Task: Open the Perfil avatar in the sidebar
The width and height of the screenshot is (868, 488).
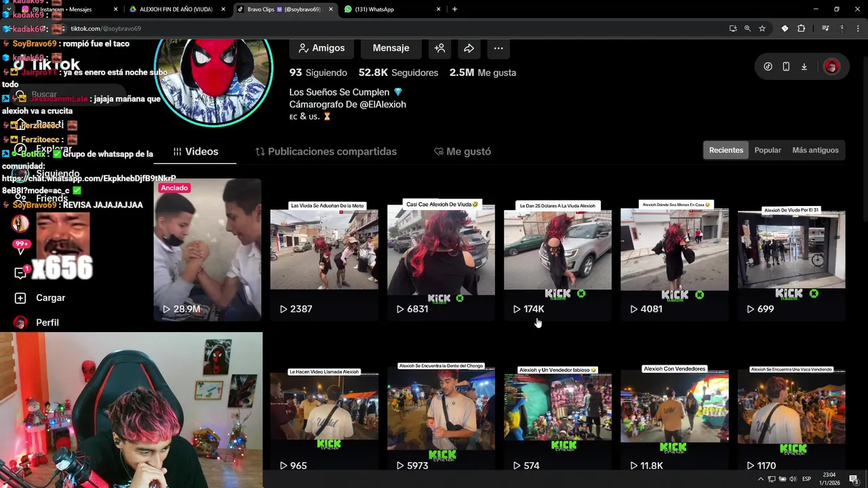Action: (x=20, y=323)
